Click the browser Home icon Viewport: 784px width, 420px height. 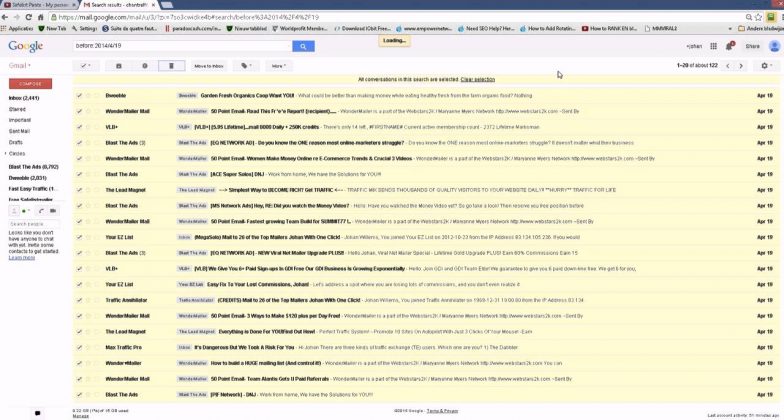41,17
